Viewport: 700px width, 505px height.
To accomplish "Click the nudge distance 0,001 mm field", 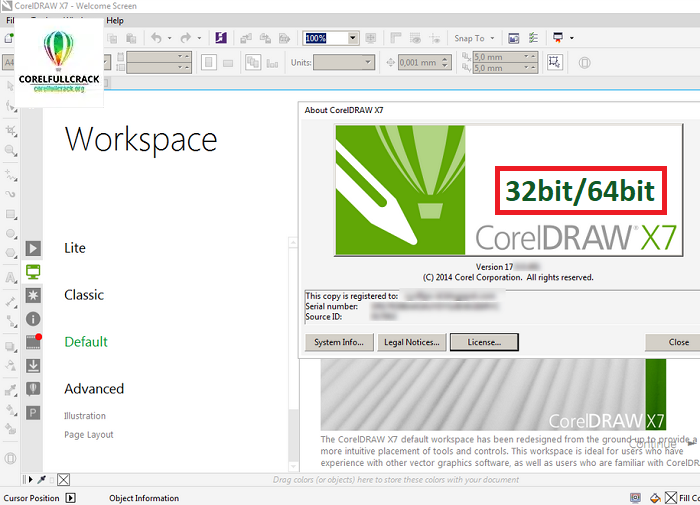I will click(x=419, y=63).
